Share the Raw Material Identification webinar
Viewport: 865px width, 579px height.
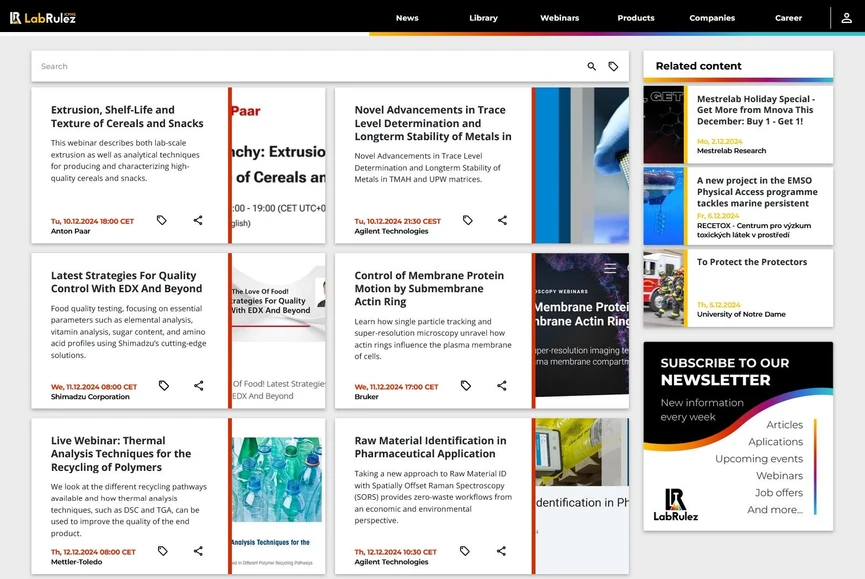coord(501,551)
